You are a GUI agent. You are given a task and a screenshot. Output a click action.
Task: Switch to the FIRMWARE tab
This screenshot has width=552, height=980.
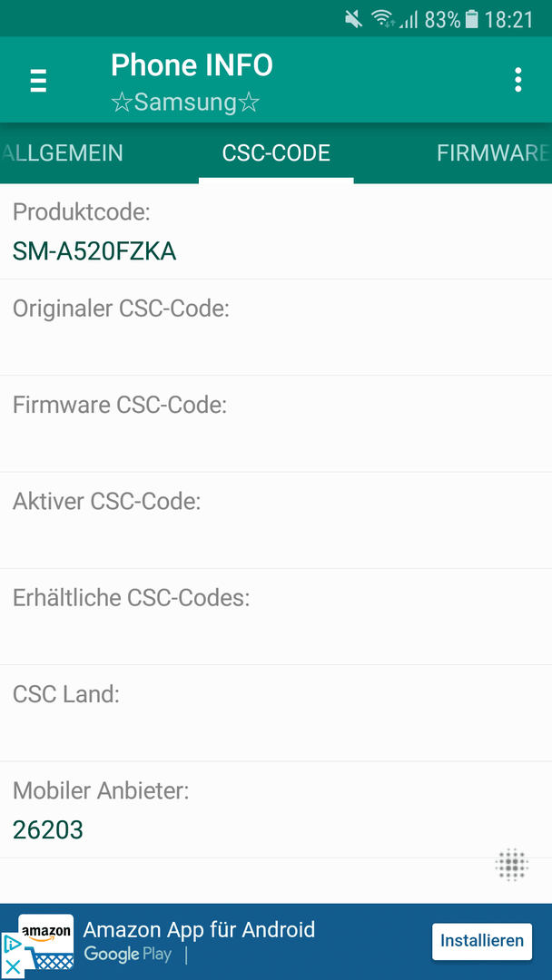[494, 153]
